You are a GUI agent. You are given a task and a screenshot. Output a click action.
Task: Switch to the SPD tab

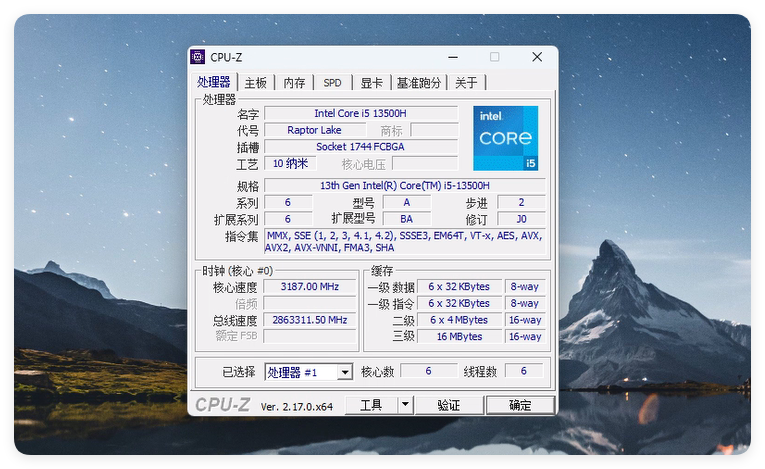click(x=333, y=83)
